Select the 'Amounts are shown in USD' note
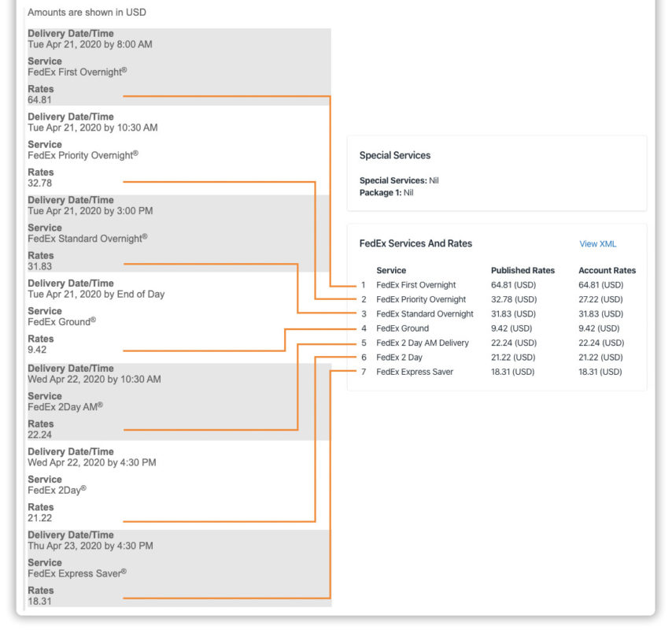 pyautogui.click(x=87, y=13)
